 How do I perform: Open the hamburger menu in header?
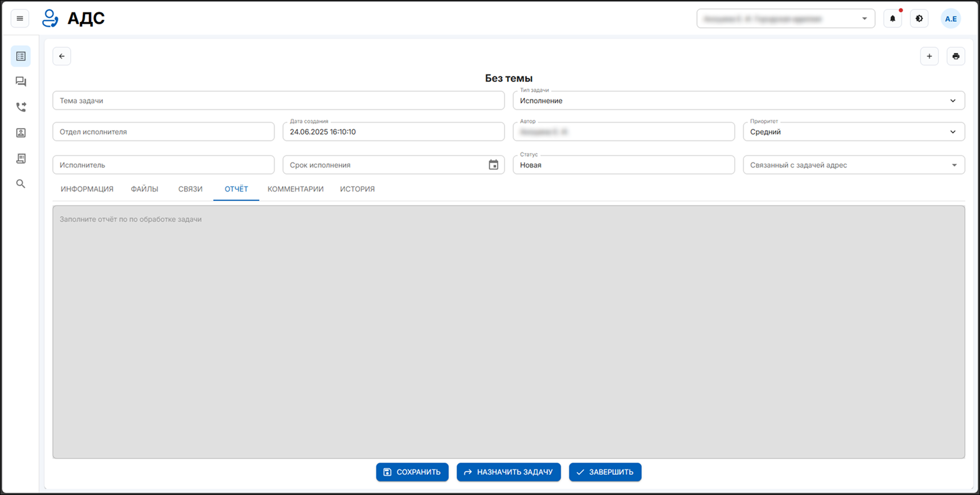(x=20, y=19)
